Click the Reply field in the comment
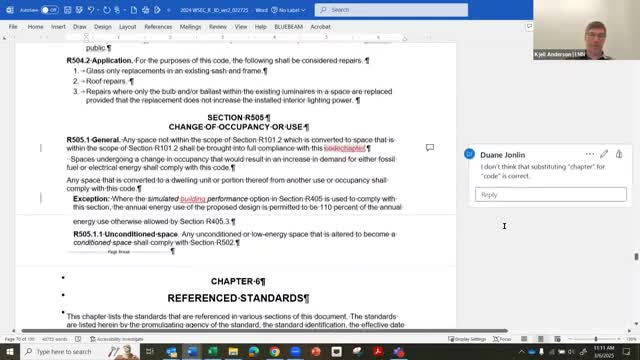This screenshot has width=640, height=360. 551,194
